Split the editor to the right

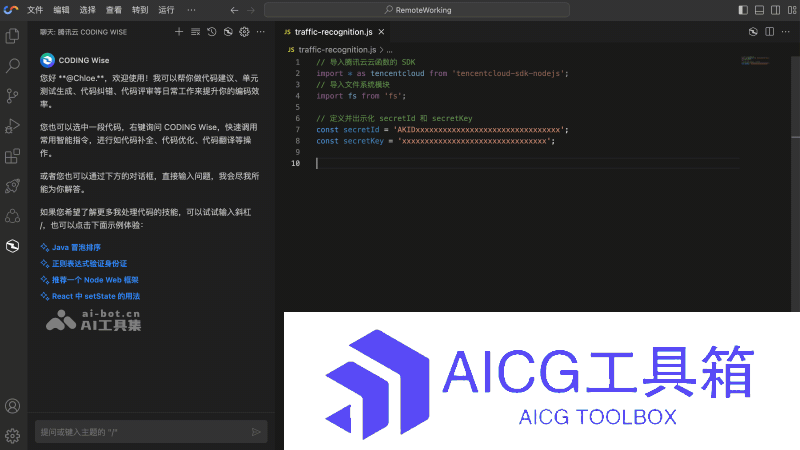[769, 32]
